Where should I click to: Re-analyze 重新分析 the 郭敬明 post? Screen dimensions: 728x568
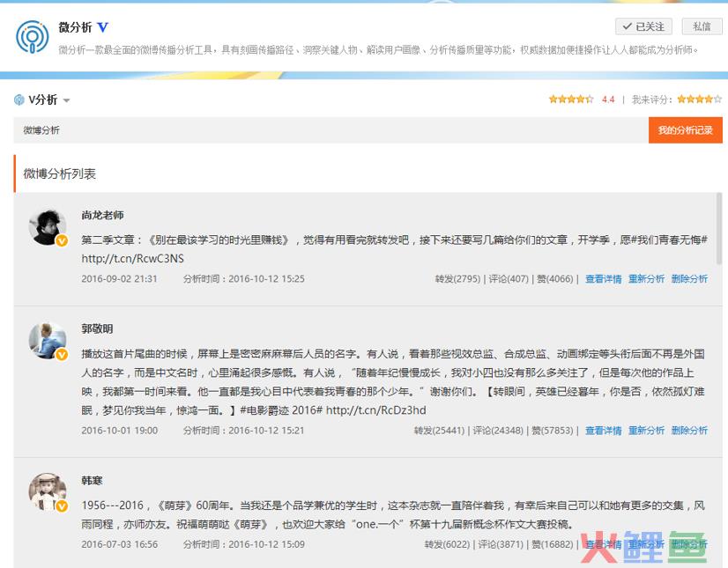[646, 431]
